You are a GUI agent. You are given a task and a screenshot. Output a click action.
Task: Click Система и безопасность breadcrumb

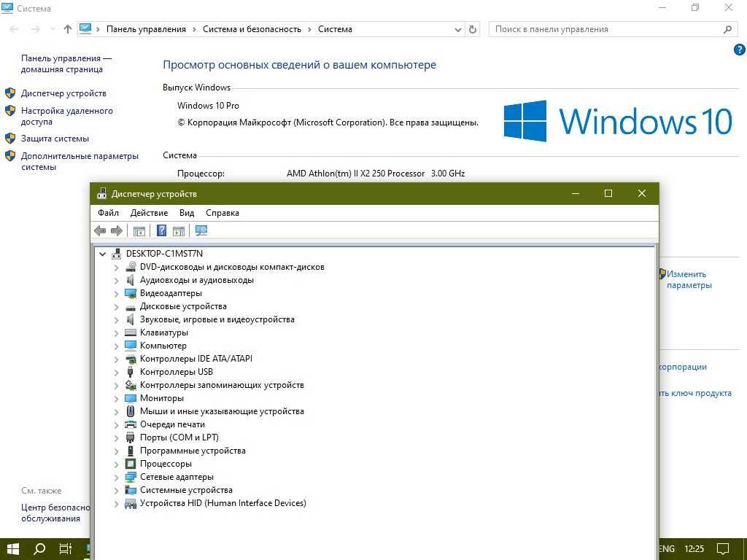click(x=252, y=29)
